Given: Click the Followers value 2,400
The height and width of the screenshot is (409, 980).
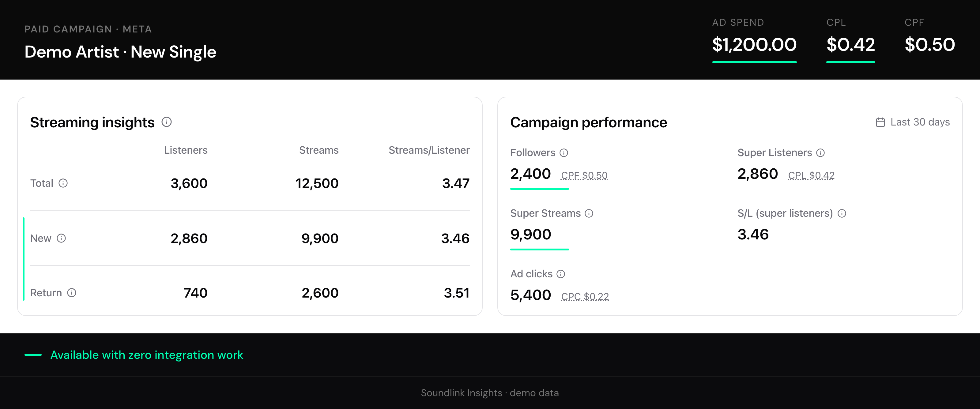Looking at the screenshot, I should (x=530, y=174).
